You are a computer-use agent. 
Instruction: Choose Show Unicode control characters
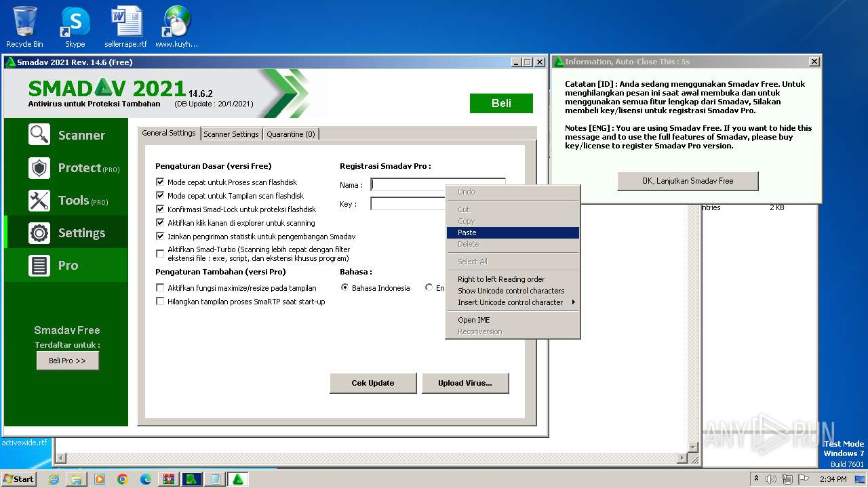click(513, 291)
